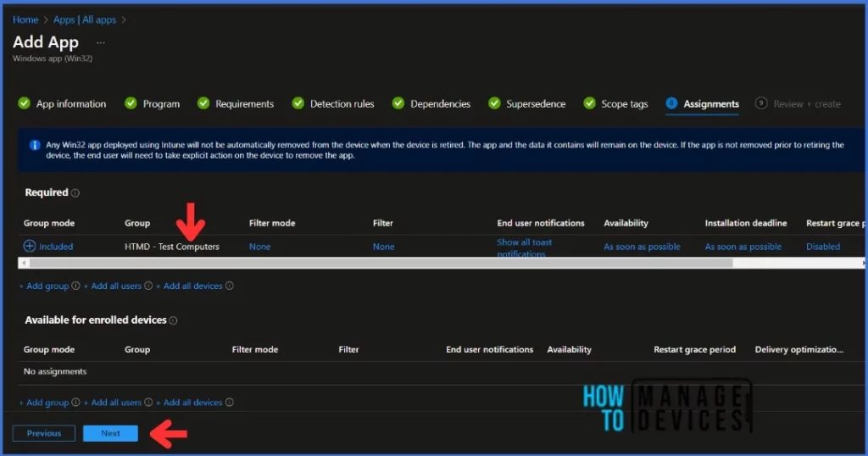This screenshot has width=868, height=456.
Task: Click the Required section info icon
Action: pos(75,193)
